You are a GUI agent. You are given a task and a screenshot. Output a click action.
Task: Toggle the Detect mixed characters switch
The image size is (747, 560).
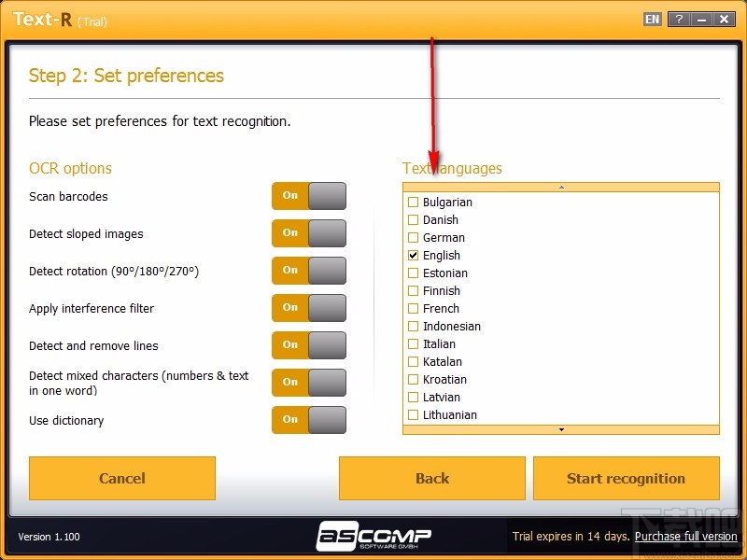point(309,383)
